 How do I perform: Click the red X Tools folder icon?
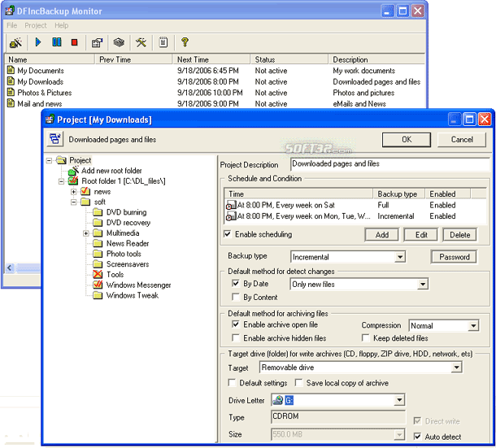click(98, 274)
